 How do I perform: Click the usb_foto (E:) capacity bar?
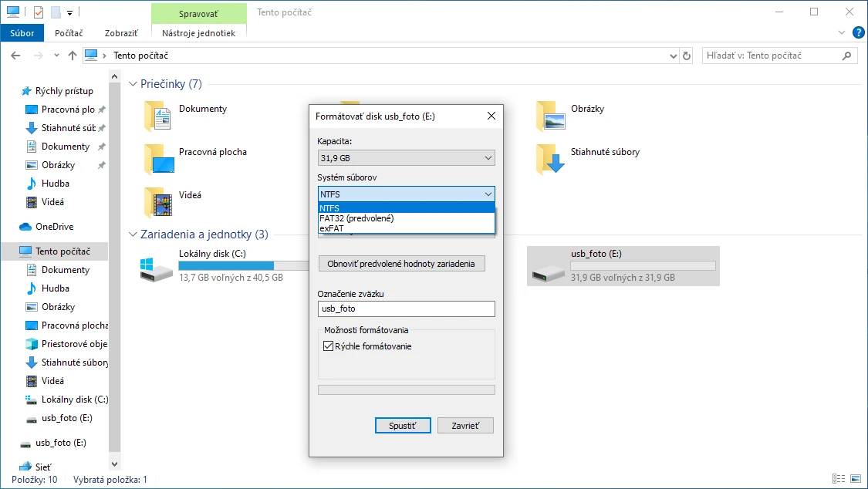643,266
